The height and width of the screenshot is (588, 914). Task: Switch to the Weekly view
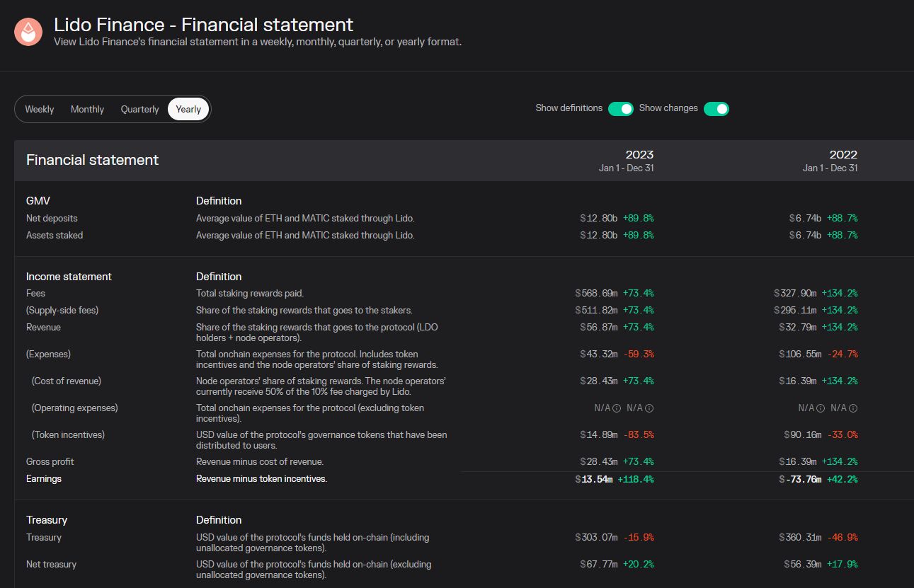click(40, 109)
